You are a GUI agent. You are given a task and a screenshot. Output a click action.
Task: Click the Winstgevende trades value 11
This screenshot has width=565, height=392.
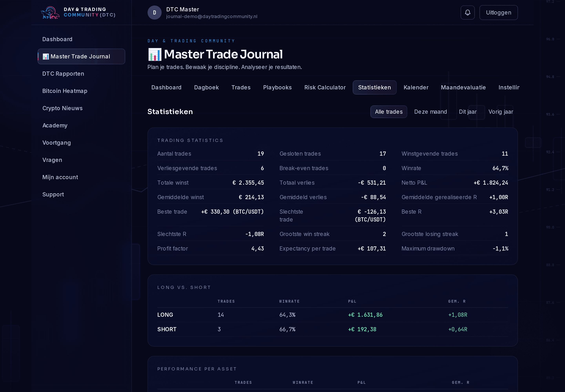(x=505, y=154)
